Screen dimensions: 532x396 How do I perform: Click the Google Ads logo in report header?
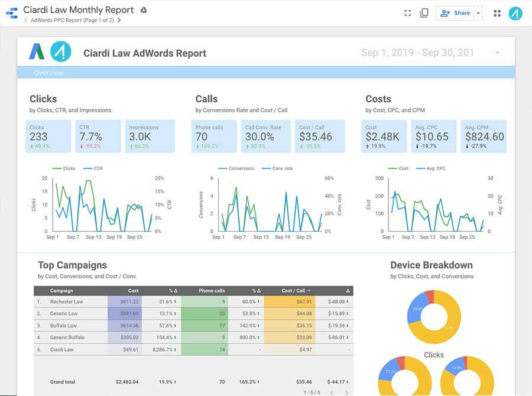[37, 51]
